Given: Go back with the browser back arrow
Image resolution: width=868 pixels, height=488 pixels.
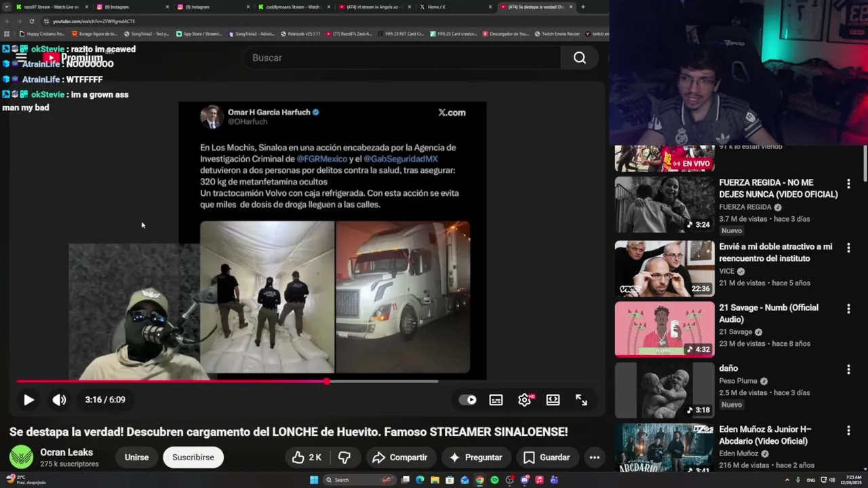Looking at the screenshot, I should [x=7, y=21].
